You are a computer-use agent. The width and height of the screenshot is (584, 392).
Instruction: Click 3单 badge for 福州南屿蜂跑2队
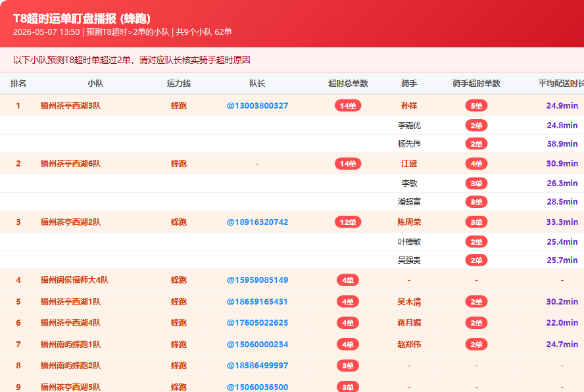click(348, 366)
